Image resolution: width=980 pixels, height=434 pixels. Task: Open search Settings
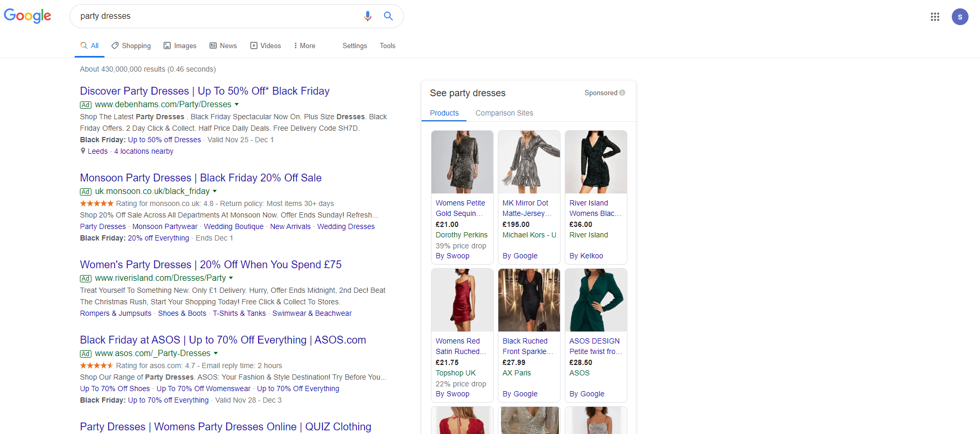coord(355,46)
